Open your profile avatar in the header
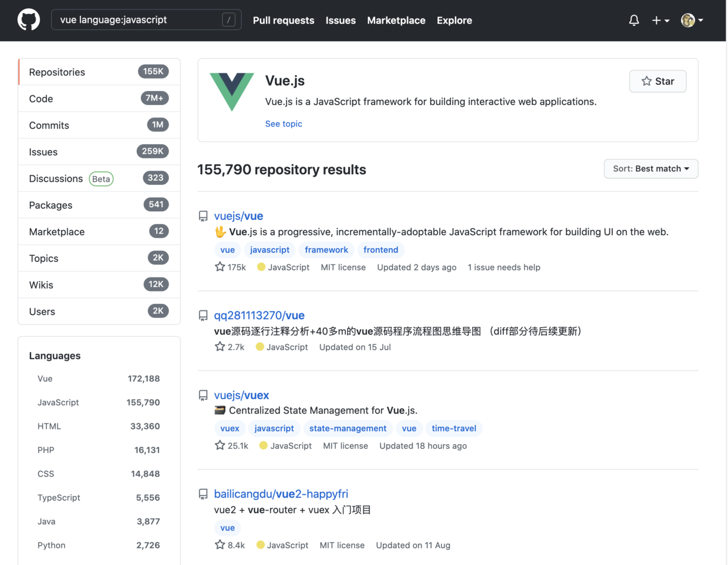728x565 pixels. click(687, 20)
